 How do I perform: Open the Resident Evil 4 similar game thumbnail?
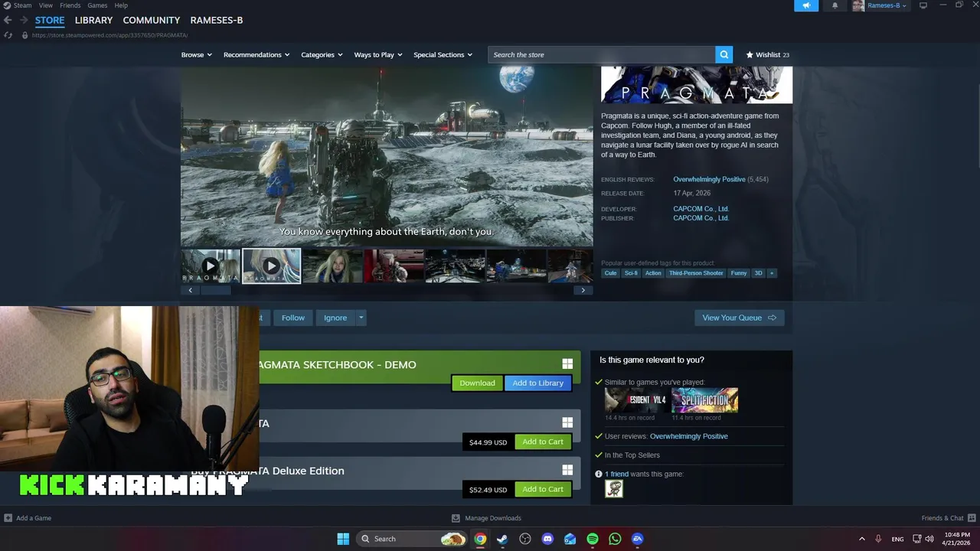click(636, 400)
